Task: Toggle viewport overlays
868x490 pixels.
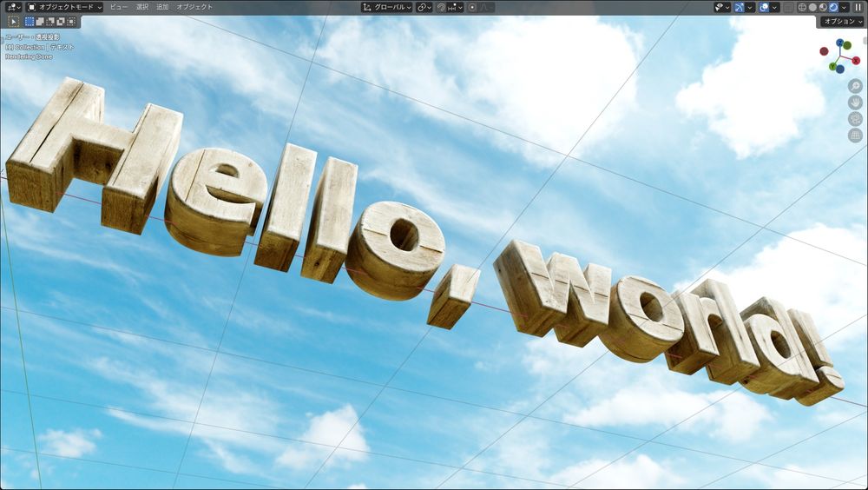Action: (x=764, y=7)
